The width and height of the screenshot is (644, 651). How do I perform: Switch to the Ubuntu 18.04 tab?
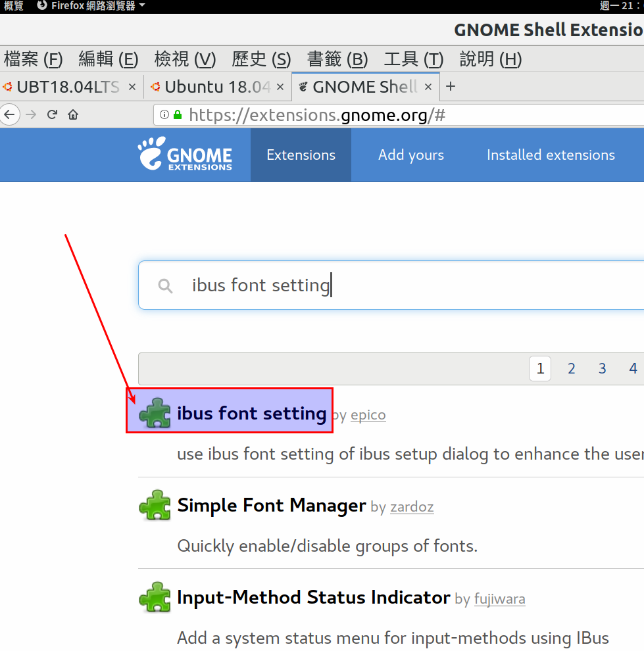coord(218,87)
